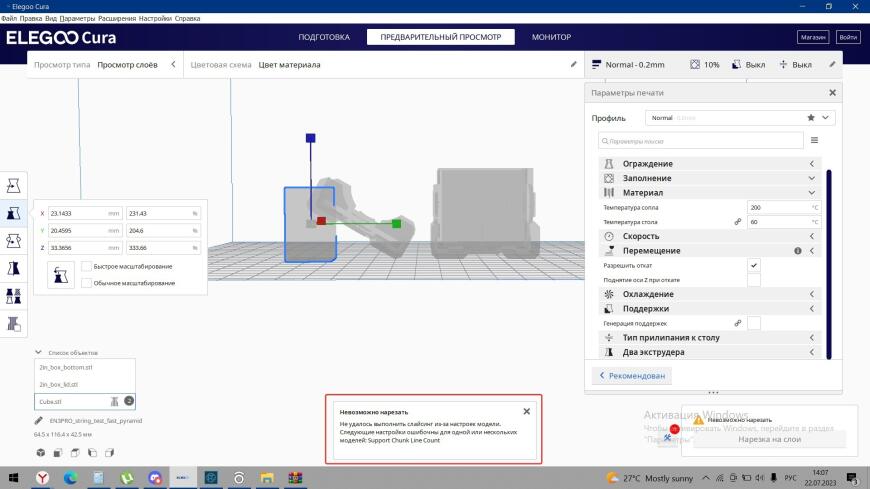Open the Правка menu

(31, 18)
